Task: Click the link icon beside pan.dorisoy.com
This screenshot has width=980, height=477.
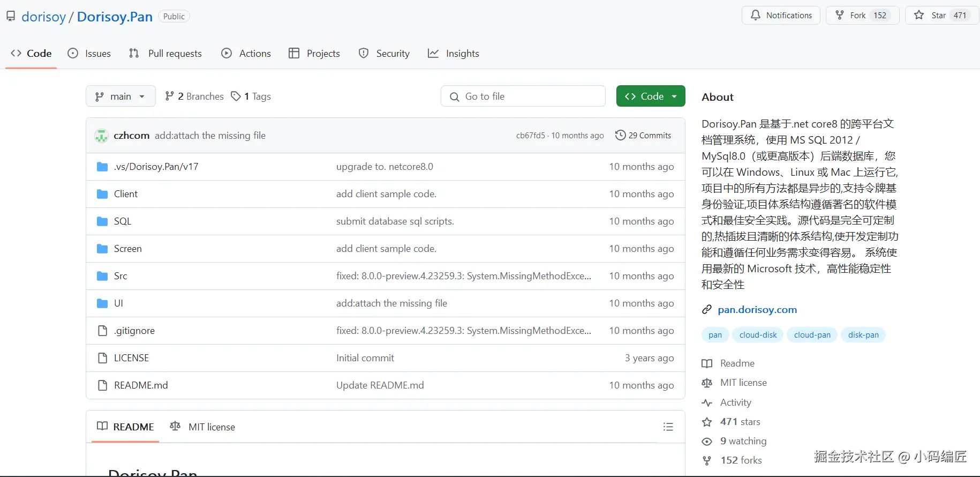Action: point(707,310)
